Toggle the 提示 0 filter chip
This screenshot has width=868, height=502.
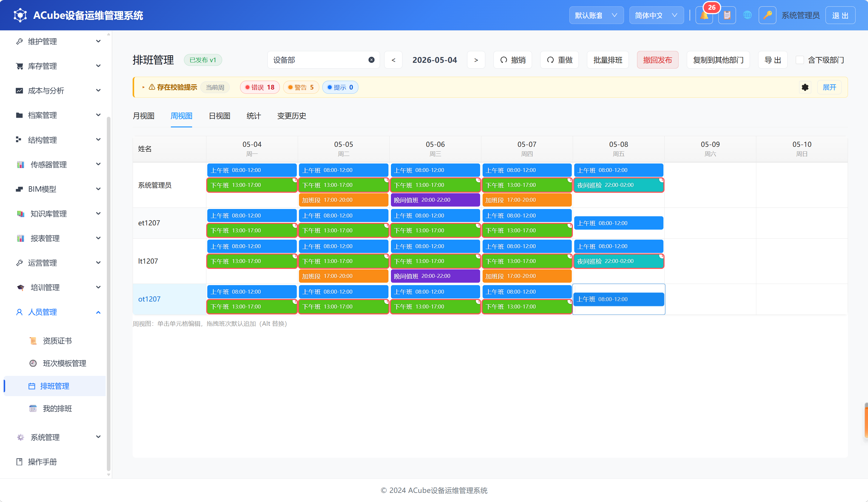[340, 87]
